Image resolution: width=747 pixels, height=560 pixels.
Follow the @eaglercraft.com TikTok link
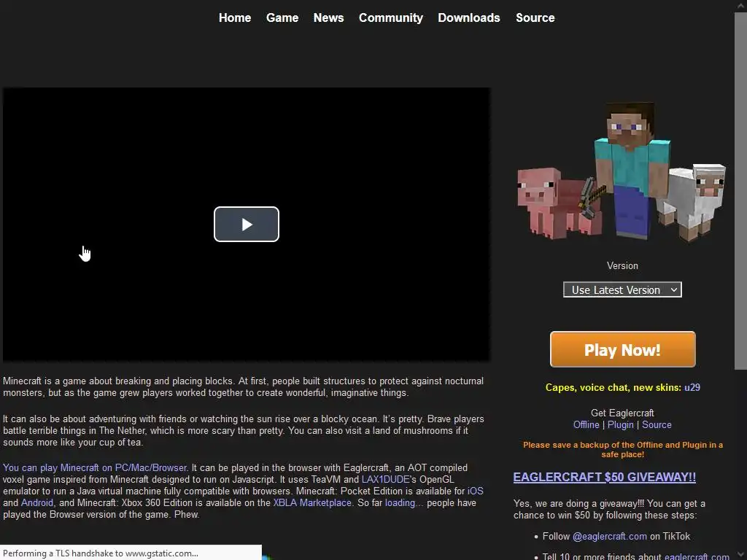609,536
